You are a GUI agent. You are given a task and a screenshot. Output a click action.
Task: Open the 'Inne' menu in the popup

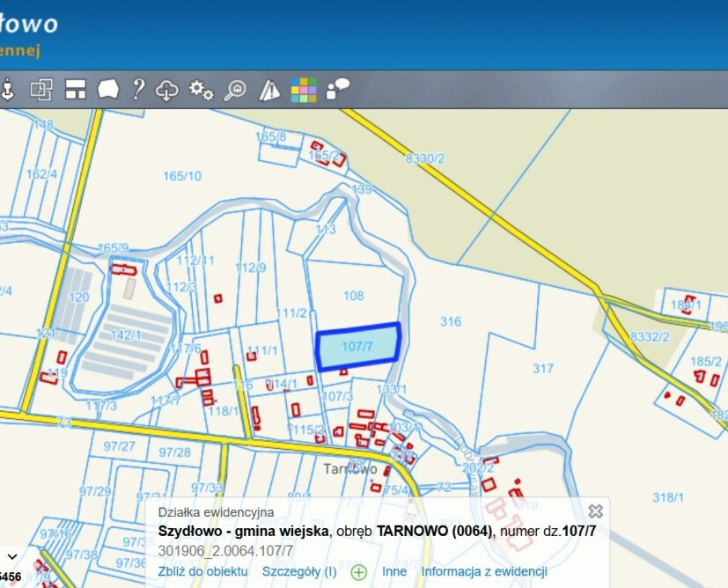pos(394,571)
